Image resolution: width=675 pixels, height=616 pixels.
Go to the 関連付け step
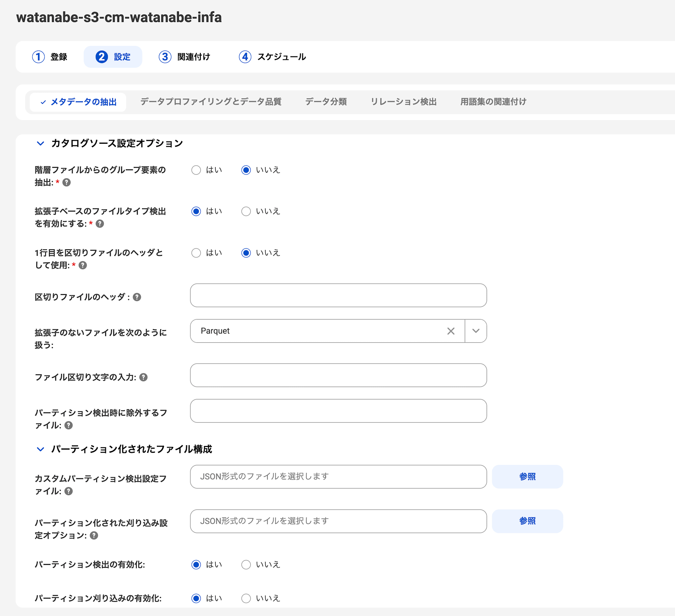click(x=185, y=57)
